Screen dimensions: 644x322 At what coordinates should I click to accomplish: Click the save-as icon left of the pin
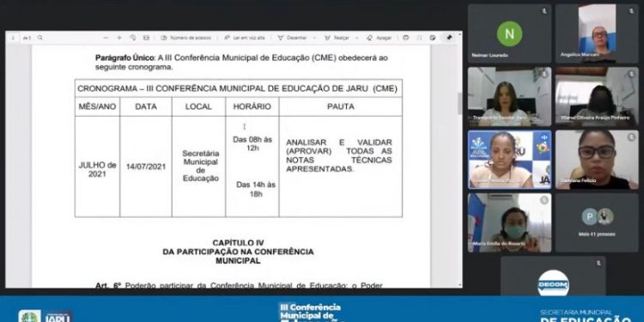tap(433, 38)
